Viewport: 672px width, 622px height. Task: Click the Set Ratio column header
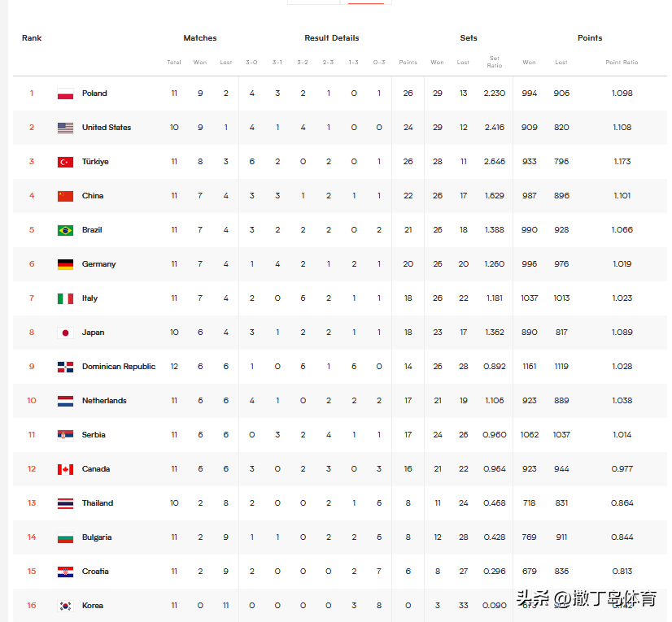(494, 62)
